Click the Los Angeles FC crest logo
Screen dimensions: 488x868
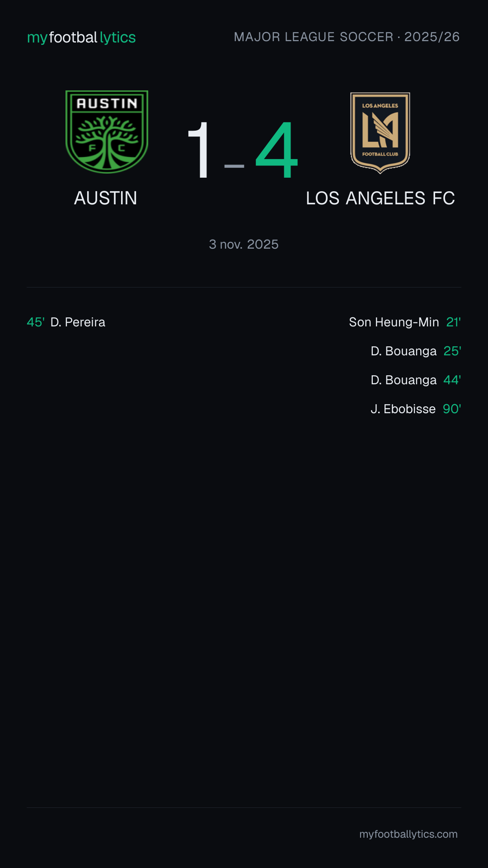380,133
